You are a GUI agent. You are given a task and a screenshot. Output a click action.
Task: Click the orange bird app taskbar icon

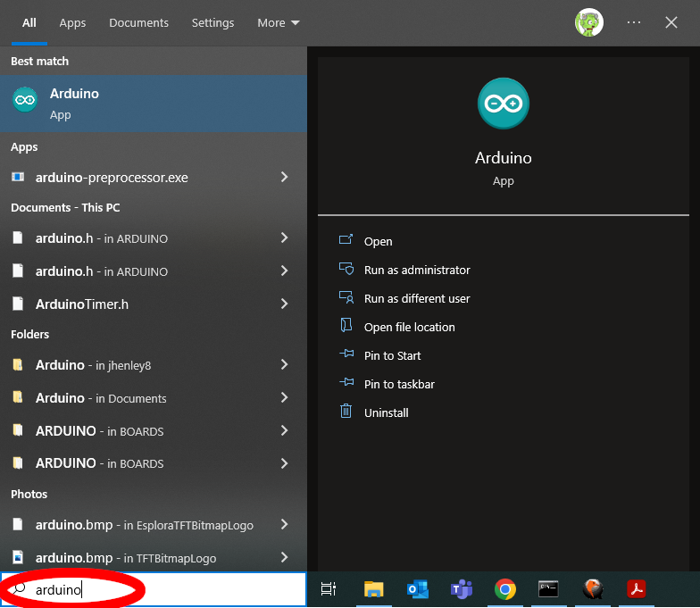point(593,589)
